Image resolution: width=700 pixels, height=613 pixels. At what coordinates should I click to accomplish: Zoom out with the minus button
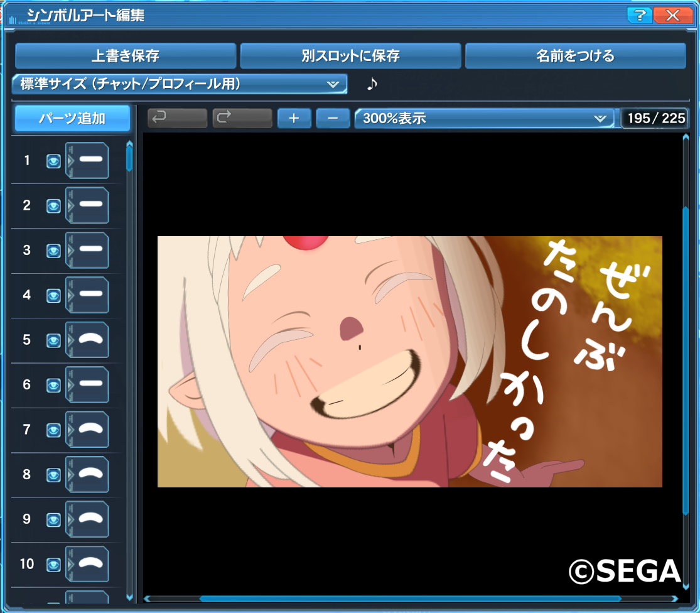click(x=333, y=118)
